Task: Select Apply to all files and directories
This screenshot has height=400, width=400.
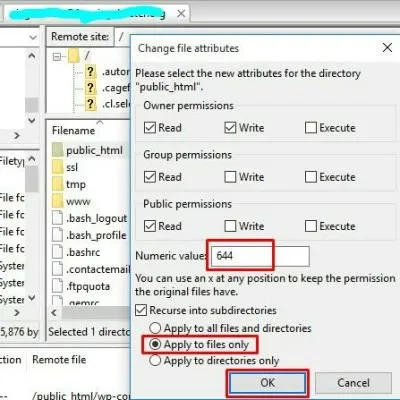Action: click(155, 328)
